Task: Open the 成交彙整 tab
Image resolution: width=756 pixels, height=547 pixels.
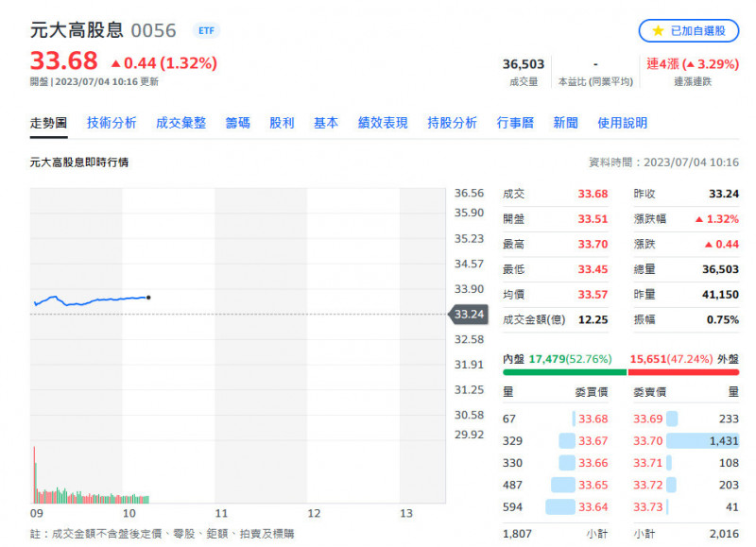Action: pyautogui.click(x=181, y=124)
